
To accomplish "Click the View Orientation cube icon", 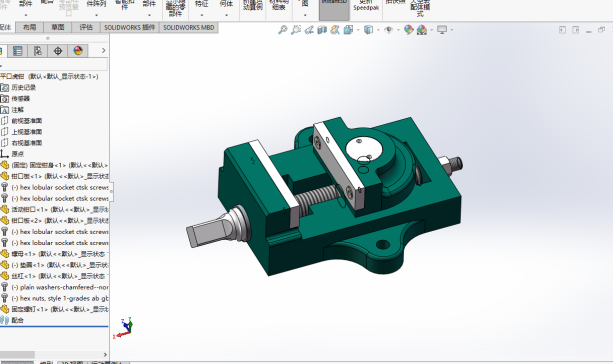I will pyautogui.click(x=348, y=30).
